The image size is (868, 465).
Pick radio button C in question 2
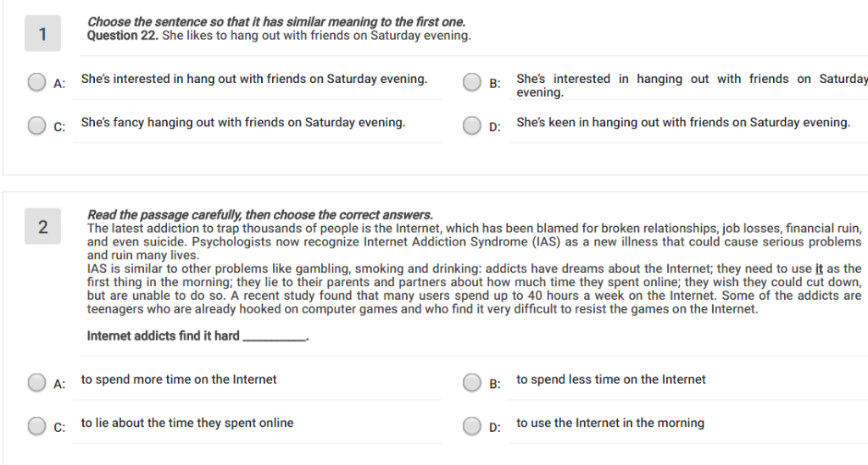[36, 426]
